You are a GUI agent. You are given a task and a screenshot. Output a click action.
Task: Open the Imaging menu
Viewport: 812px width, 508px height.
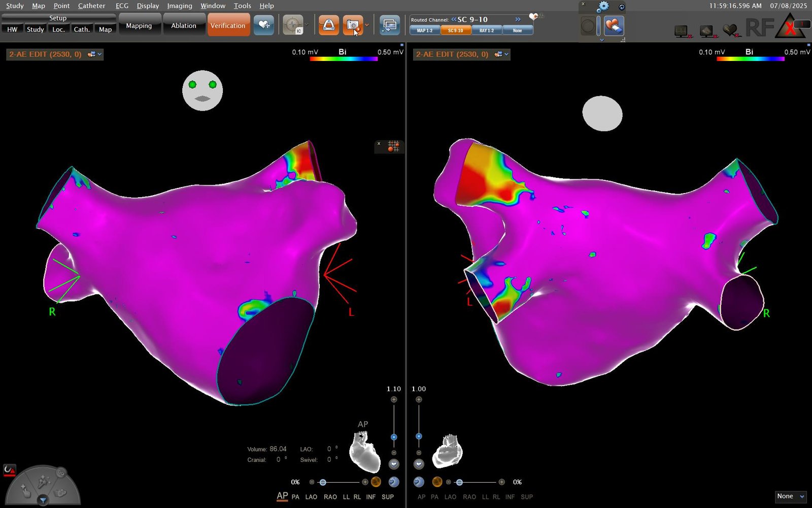180,6
